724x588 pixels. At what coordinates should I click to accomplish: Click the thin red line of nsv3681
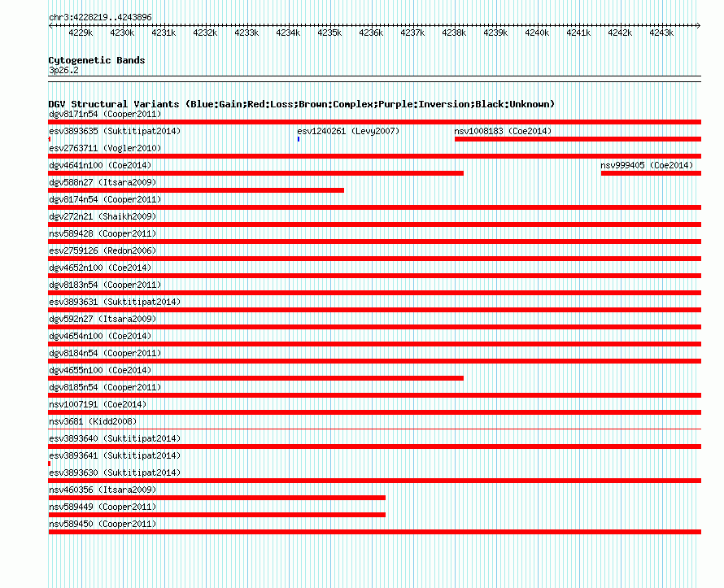(x=374, y=429)
